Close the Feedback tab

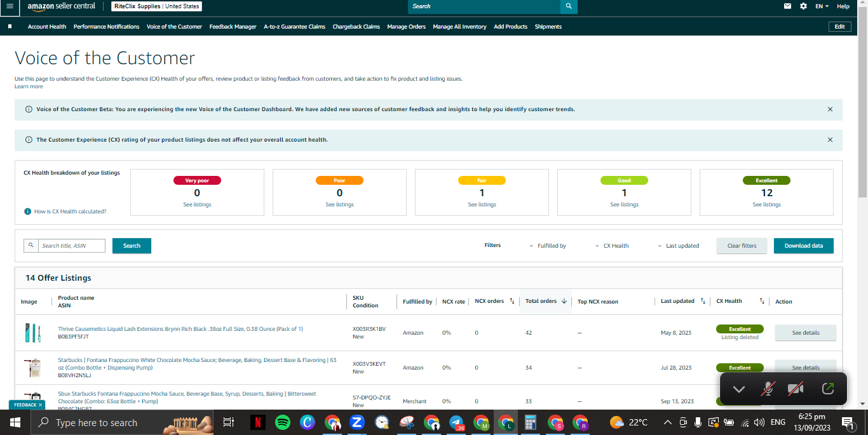click(x=40, y=405)
